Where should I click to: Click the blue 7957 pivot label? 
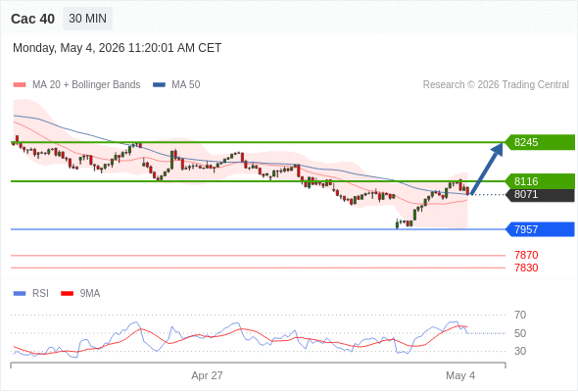[540, 229]
